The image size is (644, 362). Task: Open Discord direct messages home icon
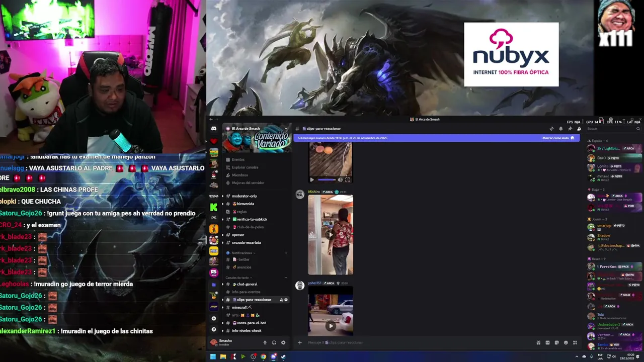pyautogui.click(x=214, y=129)
